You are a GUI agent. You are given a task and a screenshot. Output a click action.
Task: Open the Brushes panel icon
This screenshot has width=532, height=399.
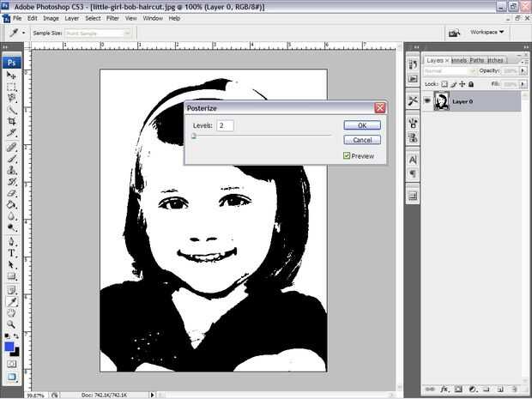pyautogui.click(x=413, y=123)
